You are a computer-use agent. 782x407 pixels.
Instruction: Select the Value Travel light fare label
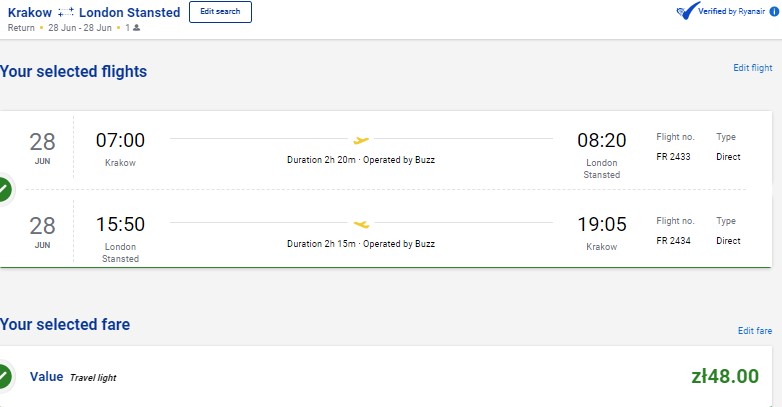point(73,377)
